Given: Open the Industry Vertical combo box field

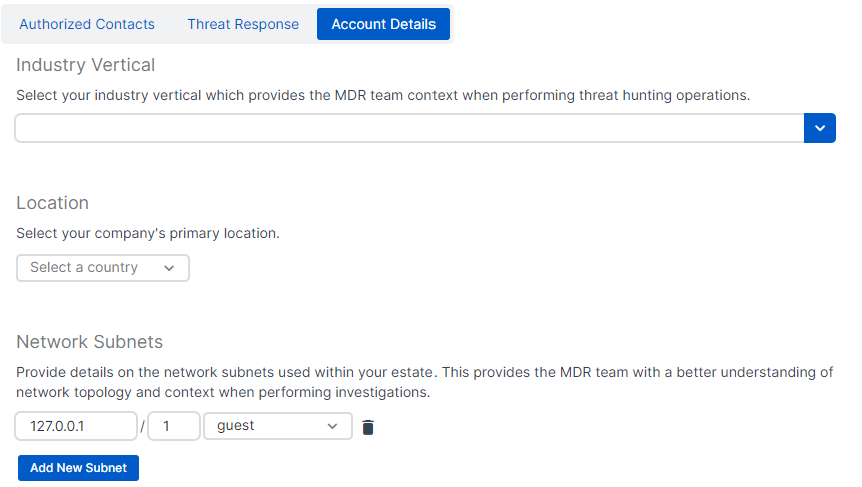Looking at the screenshot, I should click(x=410, y=128).
